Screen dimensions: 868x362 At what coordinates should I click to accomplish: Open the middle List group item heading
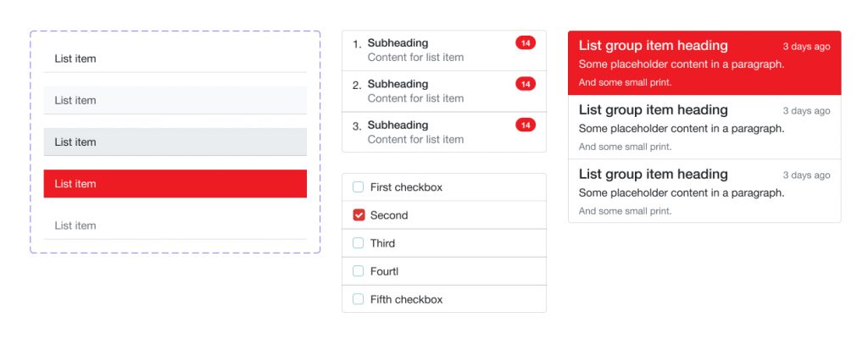[653, 110]
